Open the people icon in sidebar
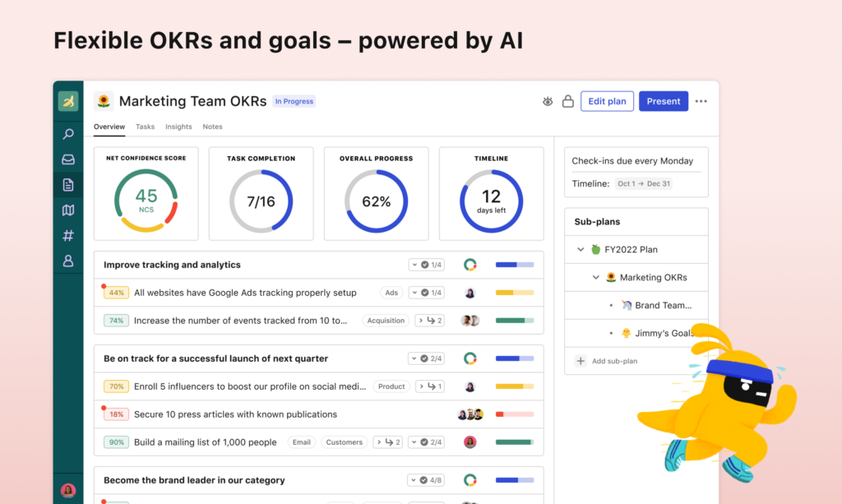 tap(68, 261)
